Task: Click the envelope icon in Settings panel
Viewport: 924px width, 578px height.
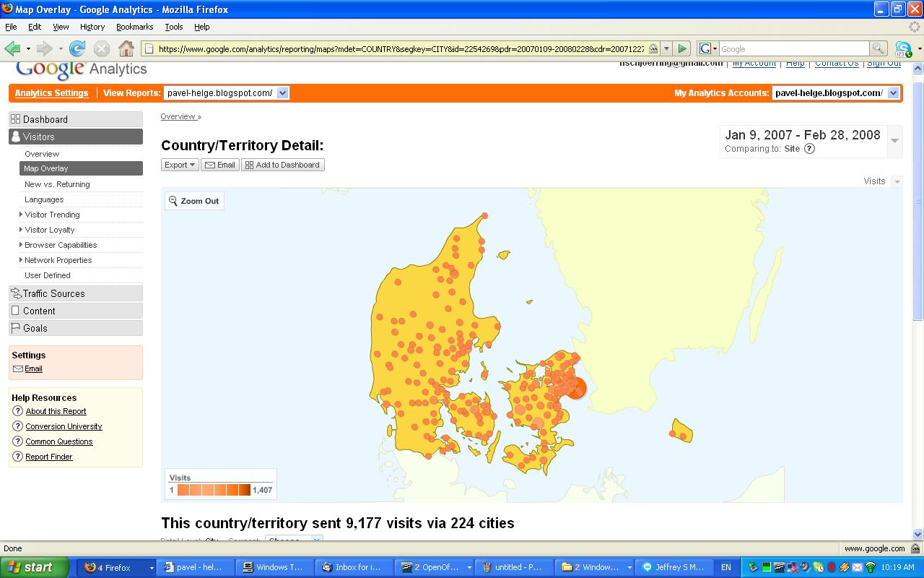Action: pyautogui.click(x=18, y=368)
